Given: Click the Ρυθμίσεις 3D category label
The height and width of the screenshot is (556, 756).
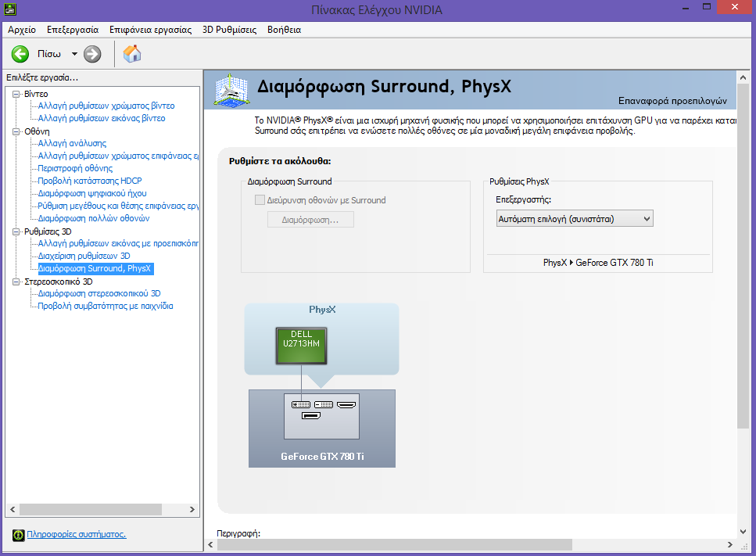Looking at the screenshot, I should [x=48, y=232].
